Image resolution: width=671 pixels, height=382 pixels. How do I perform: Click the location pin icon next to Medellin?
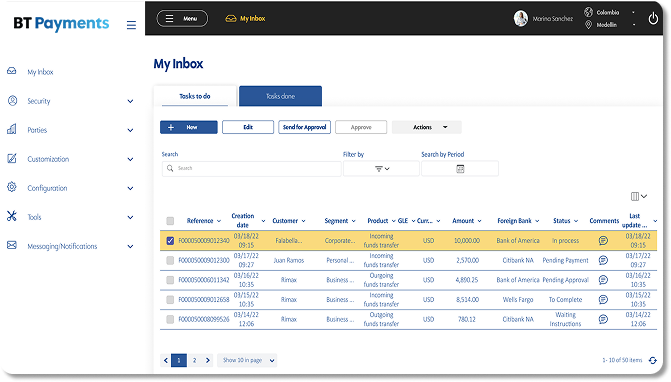point(588,25)
